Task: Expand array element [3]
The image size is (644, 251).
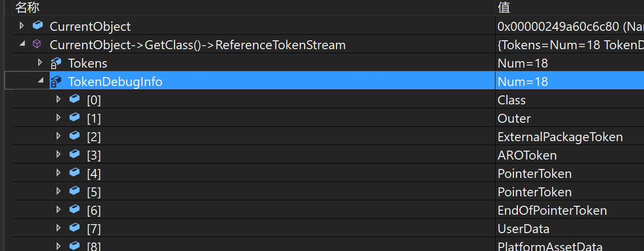Action: coord(59,154)
